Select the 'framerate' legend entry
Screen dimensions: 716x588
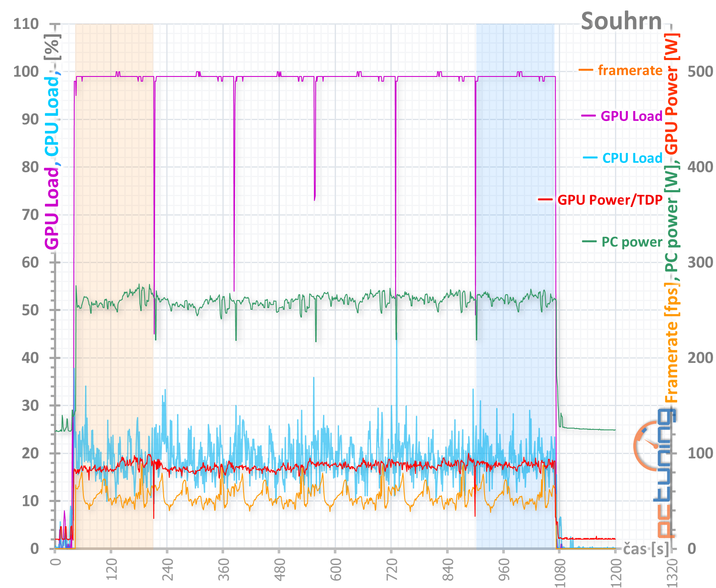[x=621, y=70]
